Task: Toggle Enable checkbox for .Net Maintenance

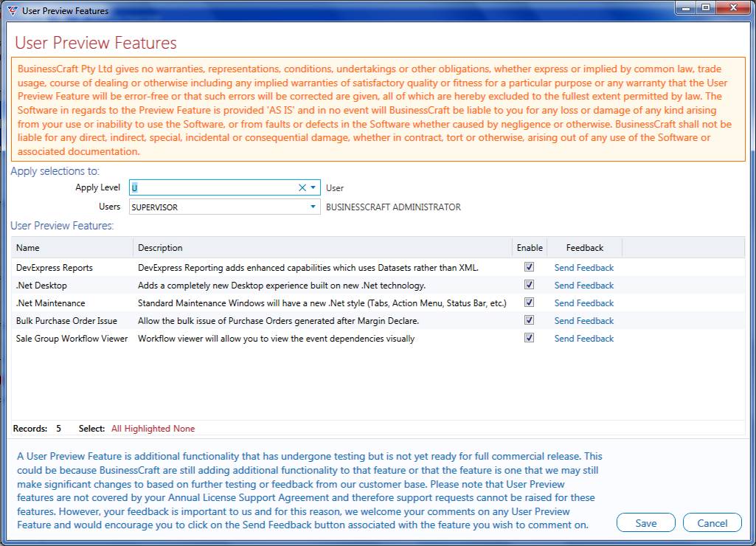Action: 529,303
